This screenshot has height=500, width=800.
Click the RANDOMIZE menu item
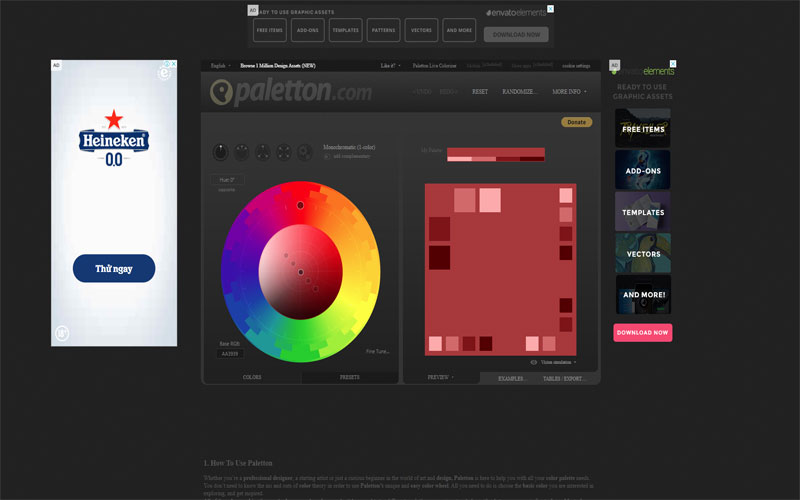pos(519,92)
